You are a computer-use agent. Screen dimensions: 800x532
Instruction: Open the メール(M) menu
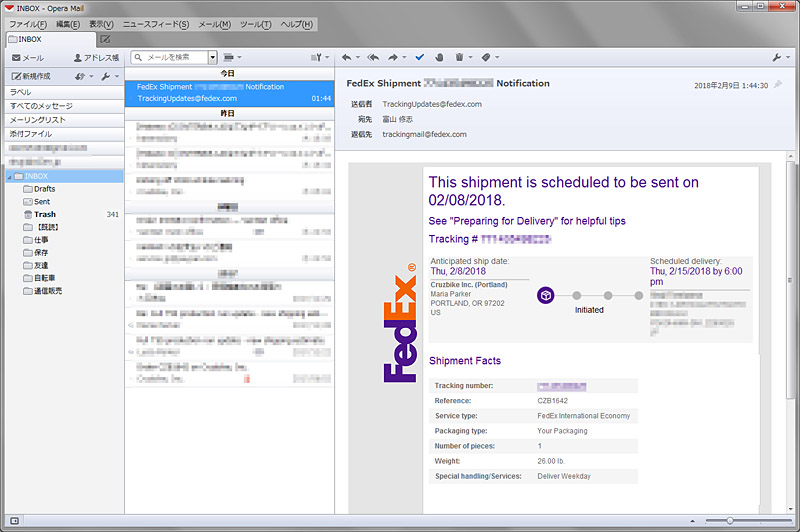(x=214, y=24)
